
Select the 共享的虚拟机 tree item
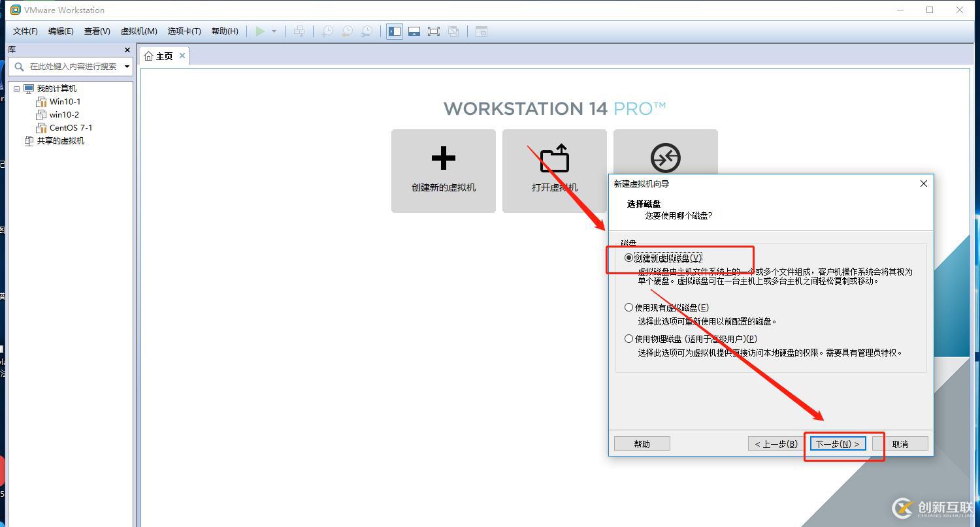pos(60,141)
